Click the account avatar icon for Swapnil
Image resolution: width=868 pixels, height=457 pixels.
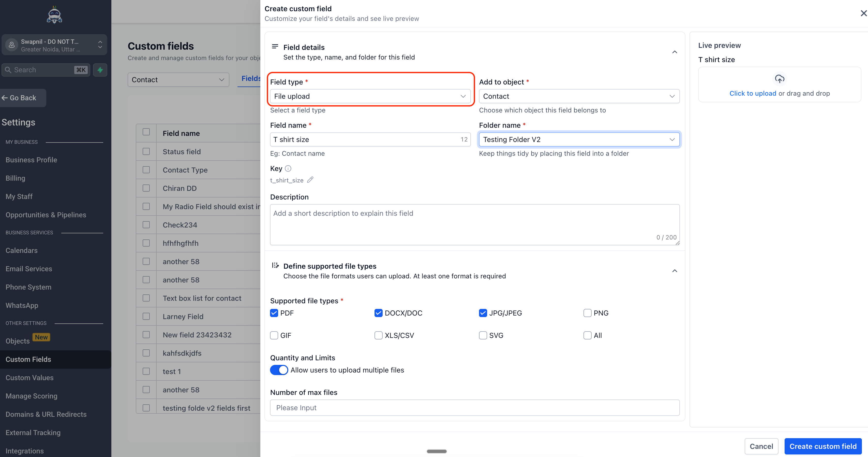pos(12,45)
